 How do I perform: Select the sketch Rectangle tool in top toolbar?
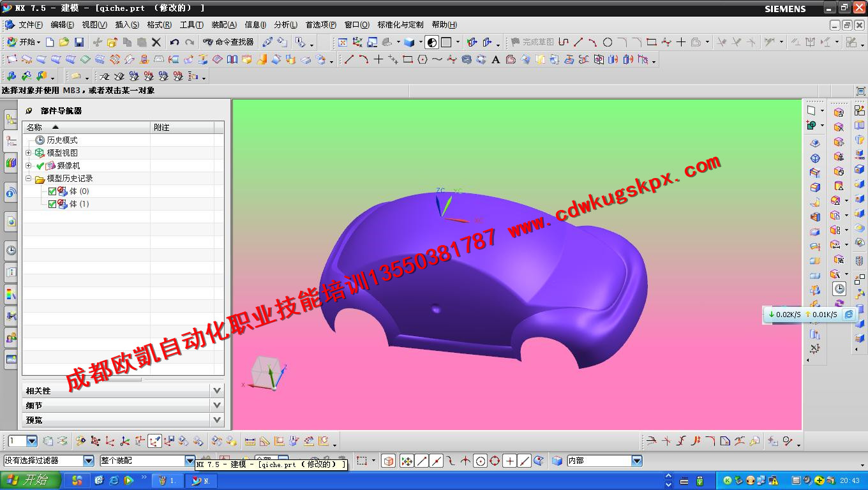[x=652, y=42]
